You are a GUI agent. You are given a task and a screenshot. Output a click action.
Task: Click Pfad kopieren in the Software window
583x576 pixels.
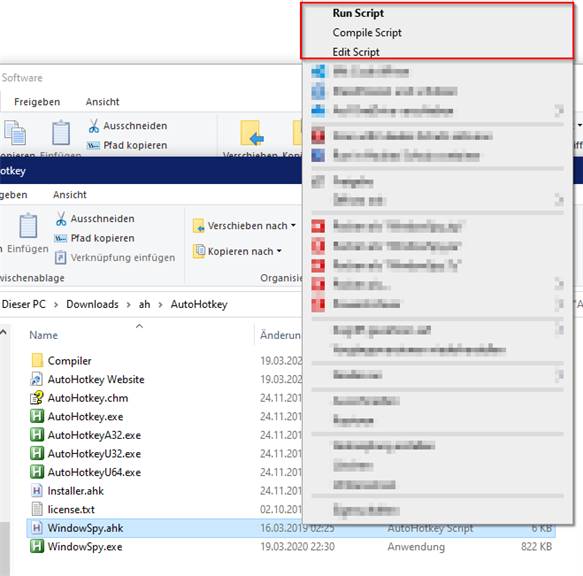(127, 145)
